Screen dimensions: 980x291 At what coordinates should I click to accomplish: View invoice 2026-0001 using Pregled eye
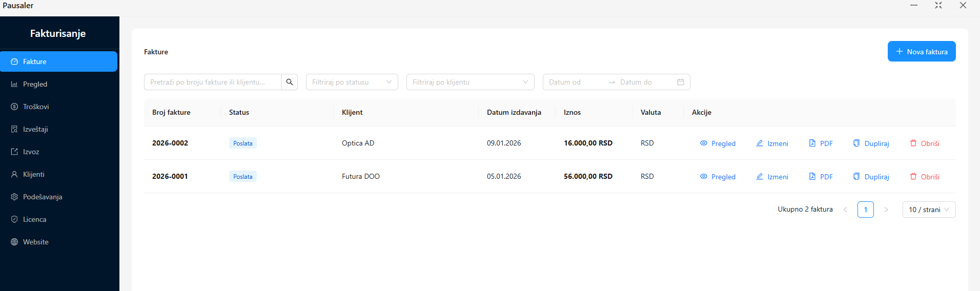(x=704, y=177)
